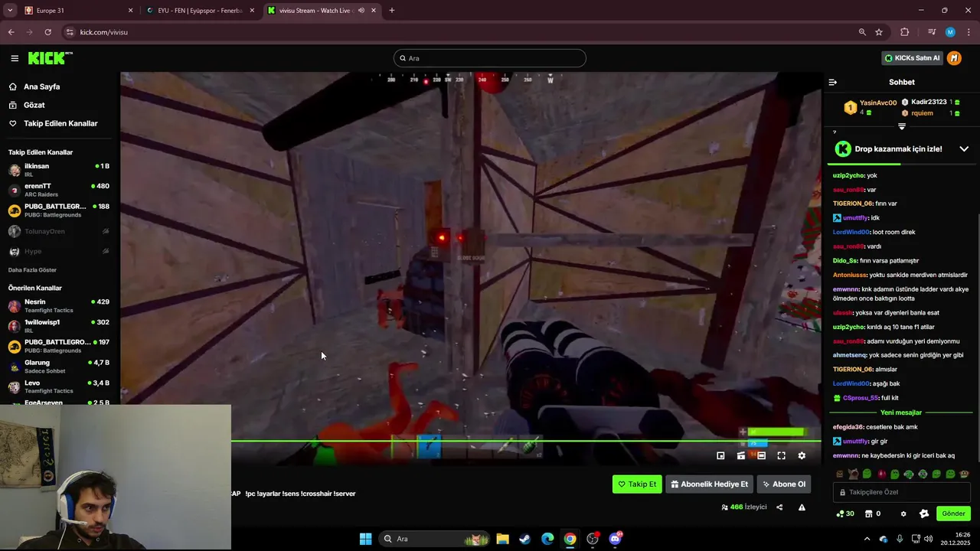The width and height of the screenshot is (980, 551).
Task: Select the vivisu Stream tab
Action: (322, 11)
